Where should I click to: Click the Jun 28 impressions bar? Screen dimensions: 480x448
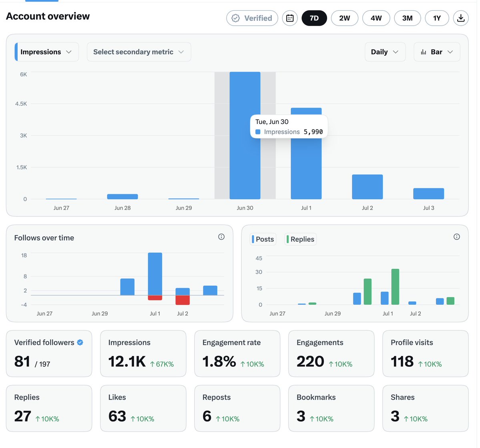point(123,197)
